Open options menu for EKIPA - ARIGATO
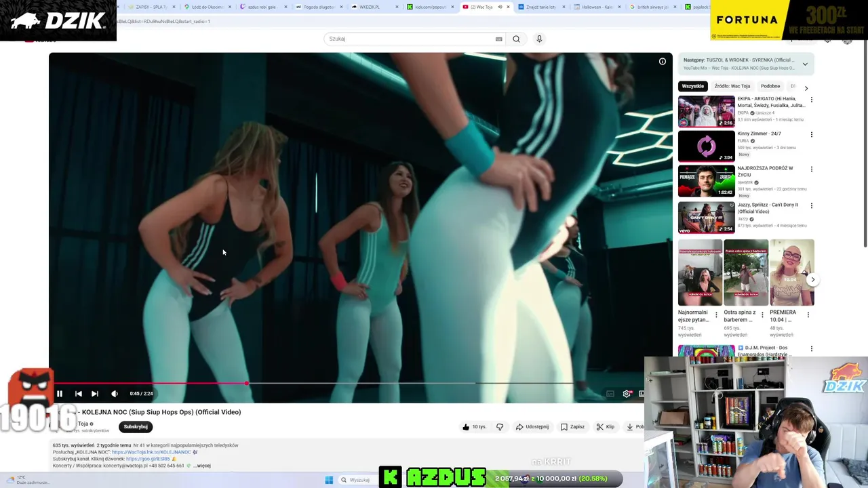868x488 pixels. pos(812,100)
